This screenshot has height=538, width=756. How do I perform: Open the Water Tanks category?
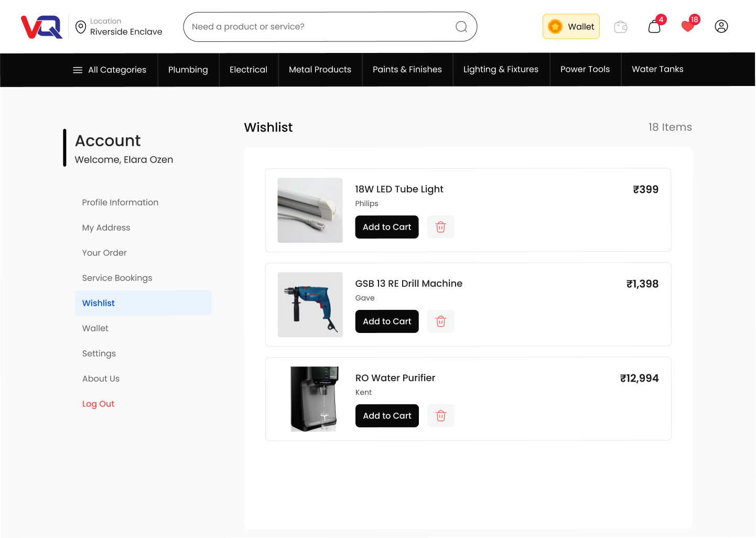[657, 70]
